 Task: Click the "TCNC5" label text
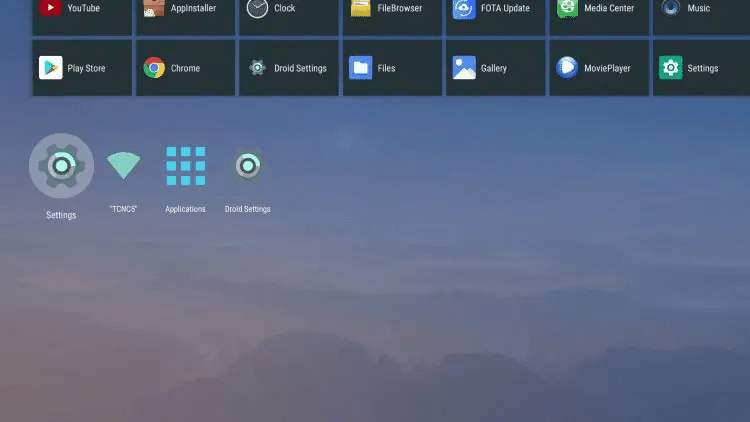click(x=123, y=209)
